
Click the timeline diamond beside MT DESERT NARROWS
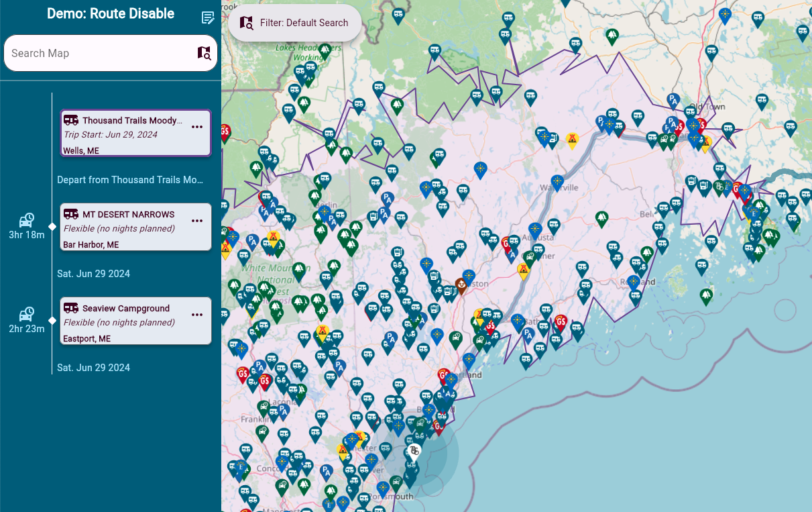52,227
